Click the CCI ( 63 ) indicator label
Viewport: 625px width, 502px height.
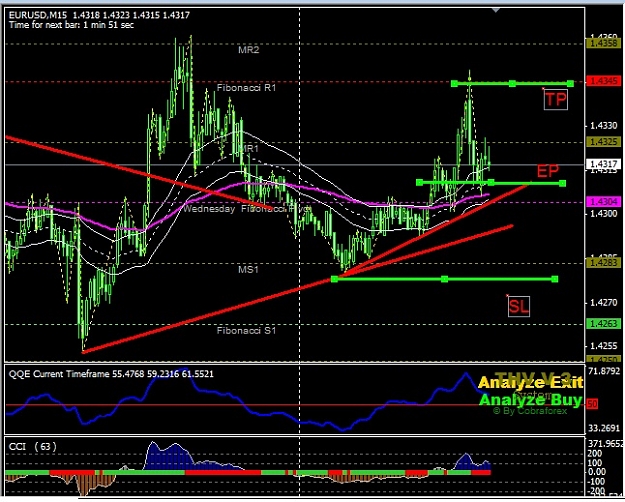tap(33, 447)
